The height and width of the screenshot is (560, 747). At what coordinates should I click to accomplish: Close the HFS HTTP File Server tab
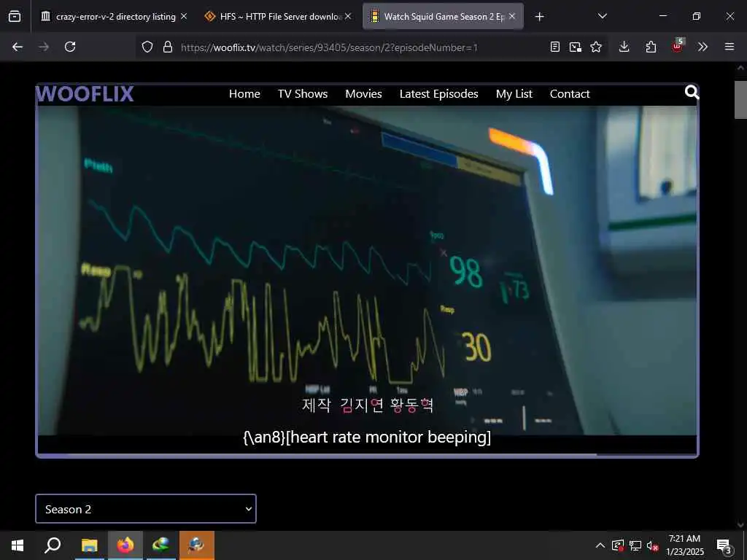pyautogui.click(x=348, y=16)
